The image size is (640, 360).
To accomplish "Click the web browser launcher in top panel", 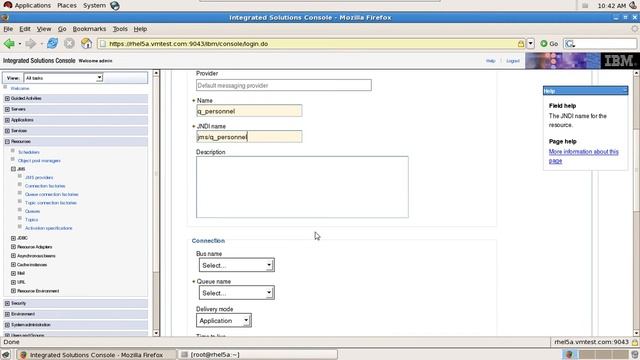I will (115, 6).
